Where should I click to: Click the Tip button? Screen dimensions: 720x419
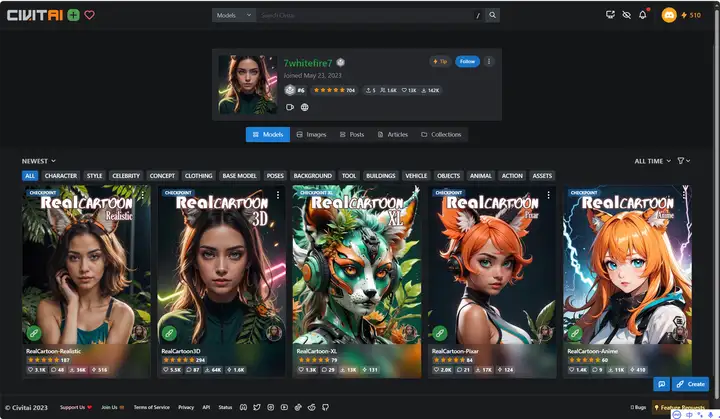click(440, 61)
